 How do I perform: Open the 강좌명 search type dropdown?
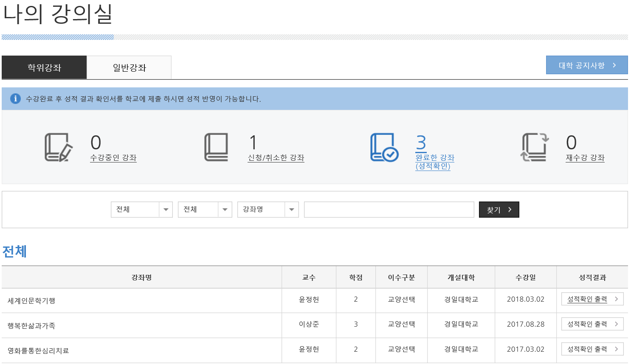(268, 210)
